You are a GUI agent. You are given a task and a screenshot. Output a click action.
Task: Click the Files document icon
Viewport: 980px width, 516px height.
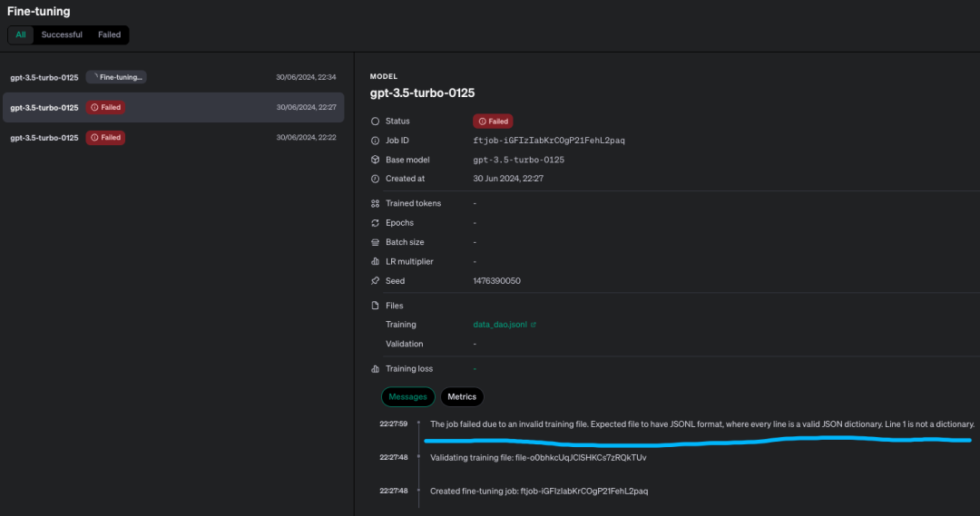(376, 306)
